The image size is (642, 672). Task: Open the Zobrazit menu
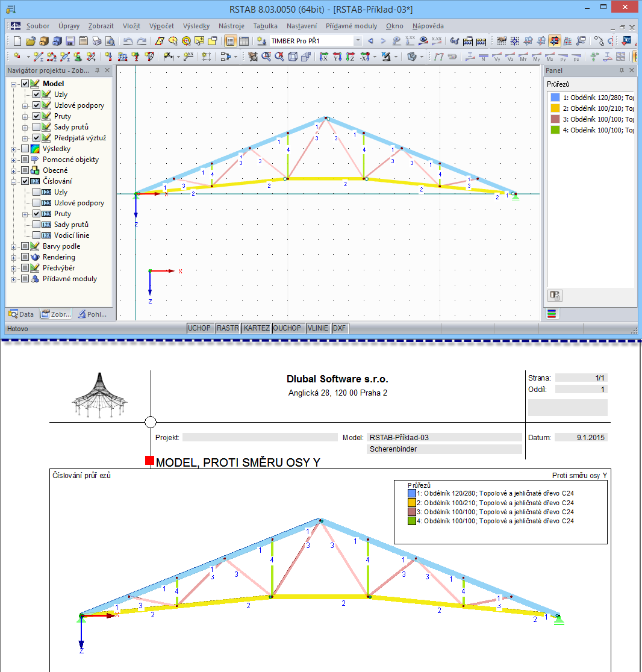pos(101,26)
